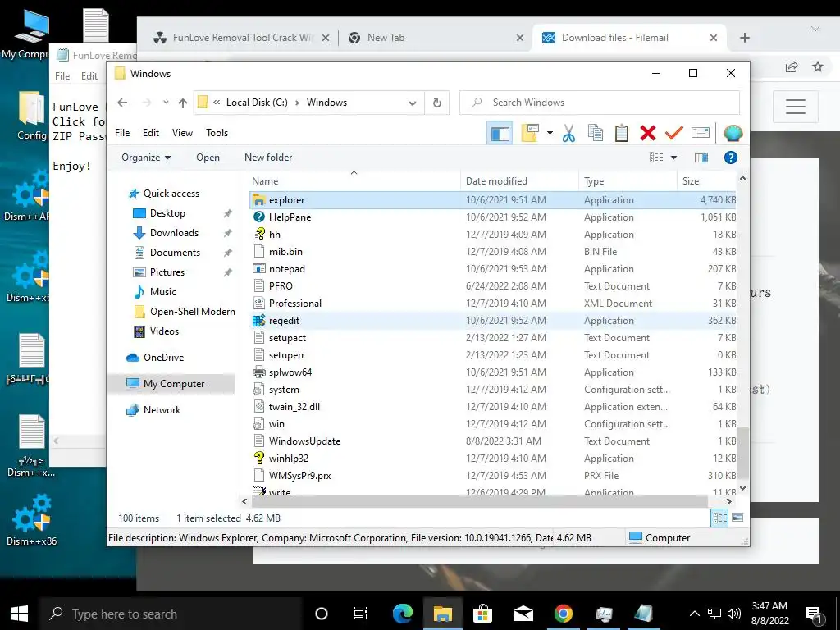840x630 pixels.
Task: Click the Copy toolbar icon
Action: click(x=596, y=134)
